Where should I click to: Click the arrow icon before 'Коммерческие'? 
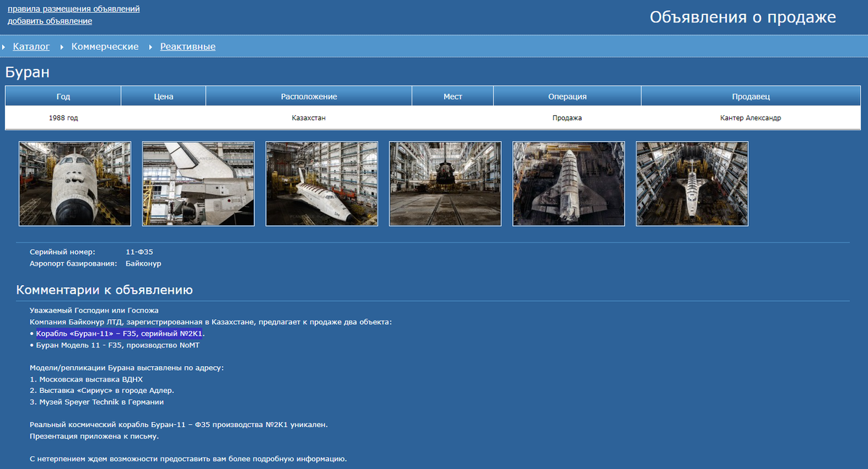click(x=62, y=47)
